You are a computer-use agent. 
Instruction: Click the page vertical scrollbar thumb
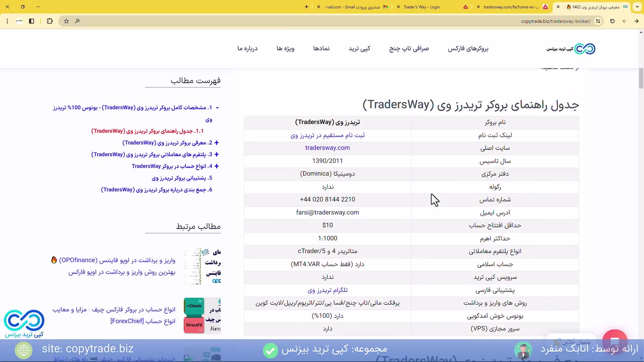point(641,78)
